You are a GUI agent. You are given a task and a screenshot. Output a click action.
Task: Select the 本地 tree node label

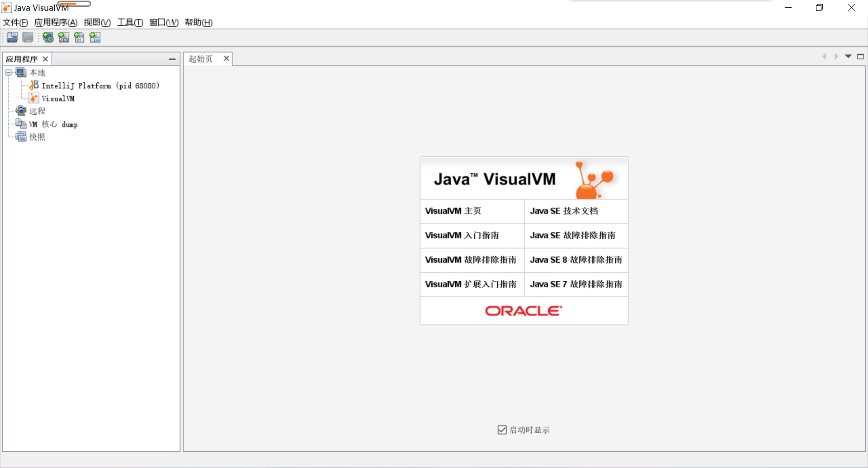[x=38, y=72]
